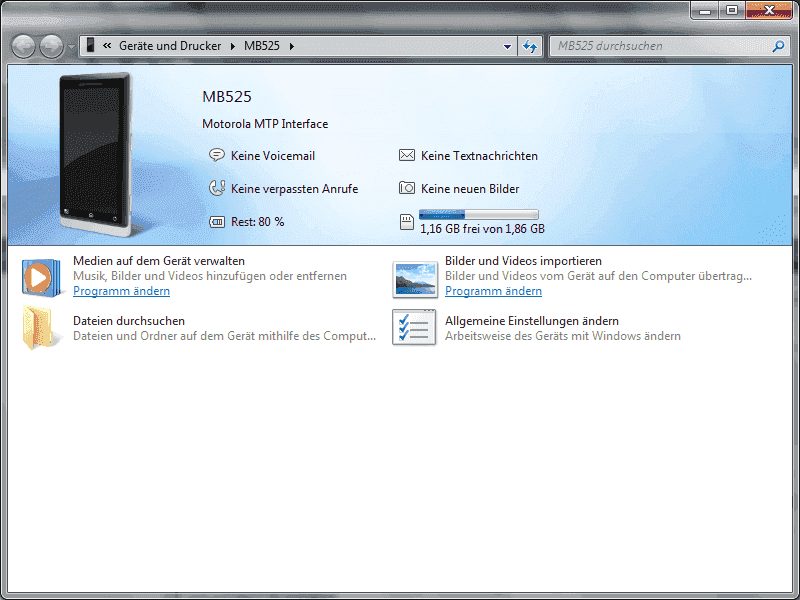Click the text messages envelope icon
The width and height of the screenshot is (800, 600).
click(407, 155)
